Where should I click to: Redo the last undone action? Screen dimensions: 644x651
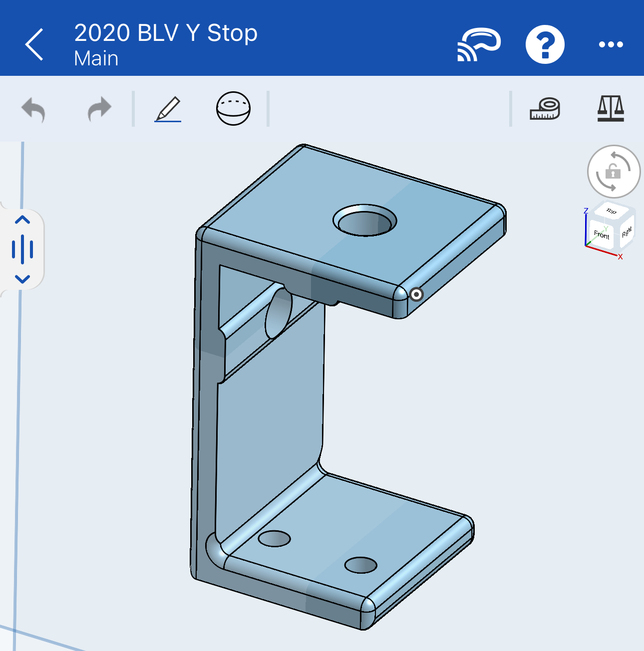point(99,109)
